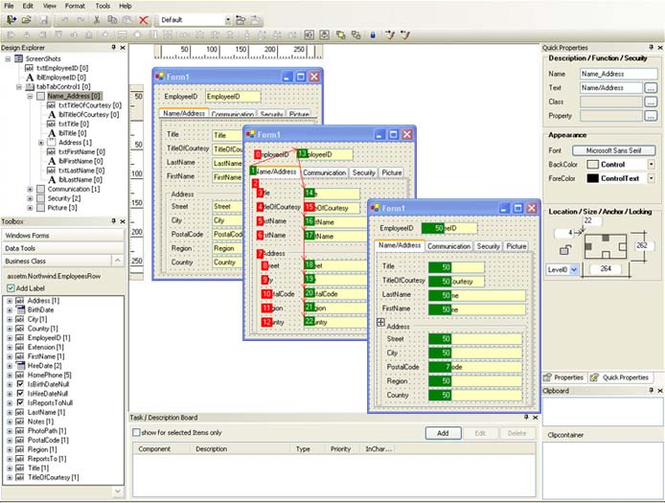The height and width of the screenshot is (503, 665).
Task: Expand the Communication [1] tree node
Action: [x=30, y=189]
